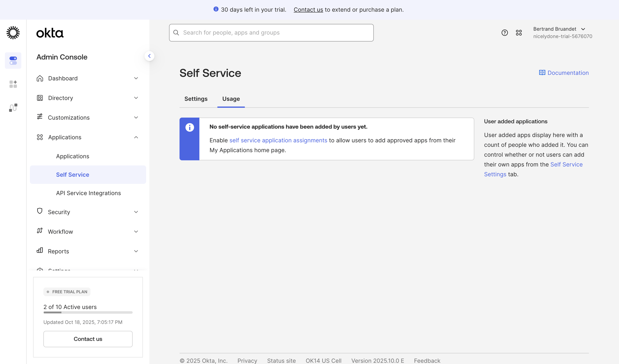This screenshot has height=364, width=619.
Task: Click the Dashboard home icon
Action: [40, 78]
